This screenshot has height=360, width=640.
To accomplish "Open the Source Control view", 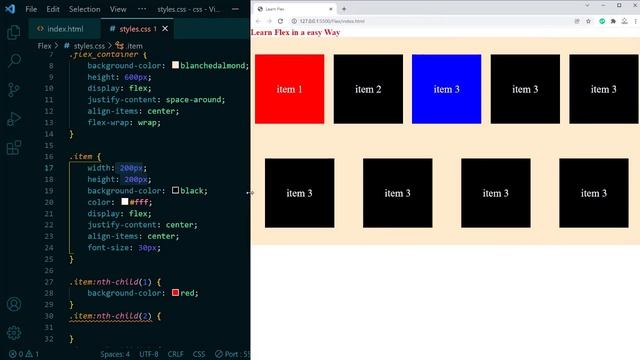I will click(x=14, y=90).
